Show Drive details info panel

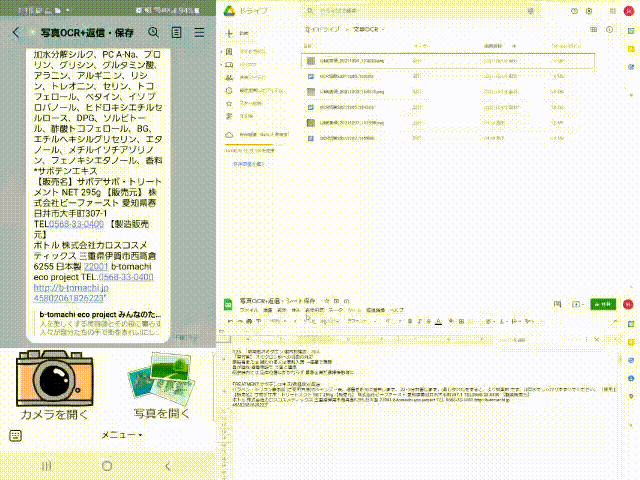609,29
